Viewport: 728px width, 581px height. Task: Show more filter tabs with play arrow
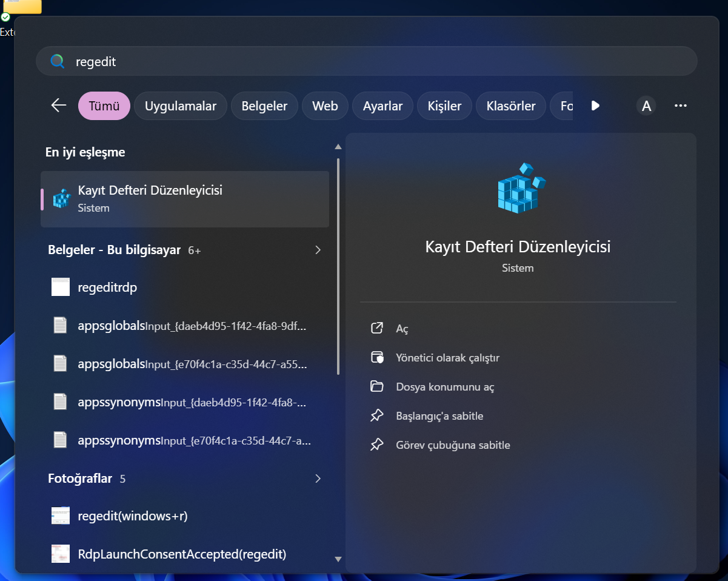pos(595,106)
